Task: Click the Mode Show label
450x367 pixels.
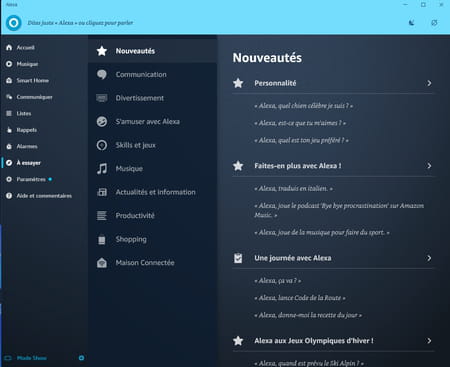Action: 32,358
